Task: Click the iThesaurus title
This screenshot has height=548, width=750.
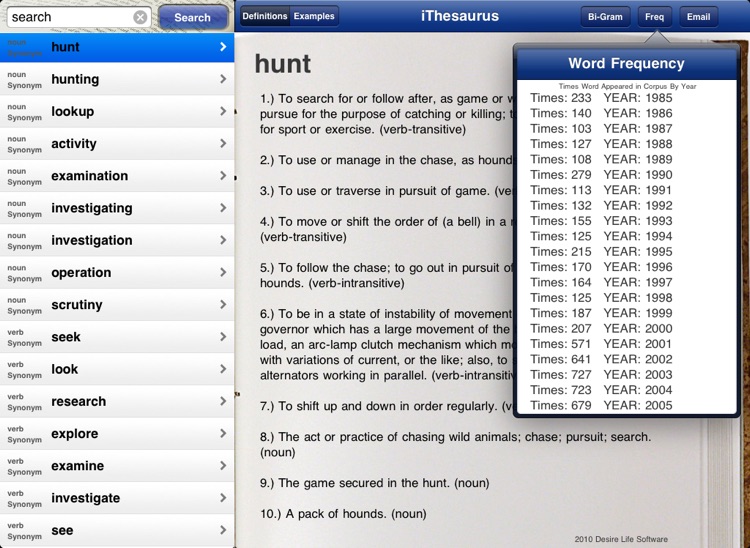Action: pos(460,16)
